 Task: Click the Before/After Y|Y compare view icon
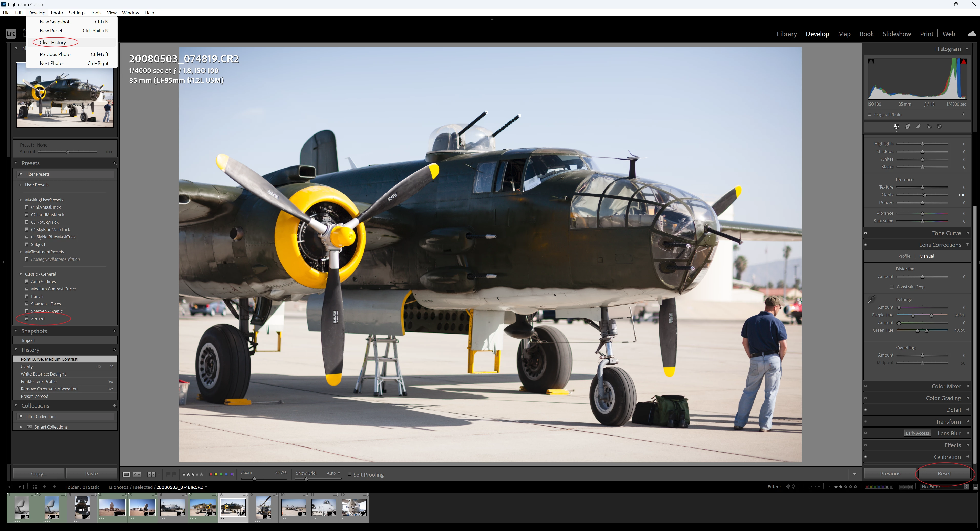pos(151,474)
